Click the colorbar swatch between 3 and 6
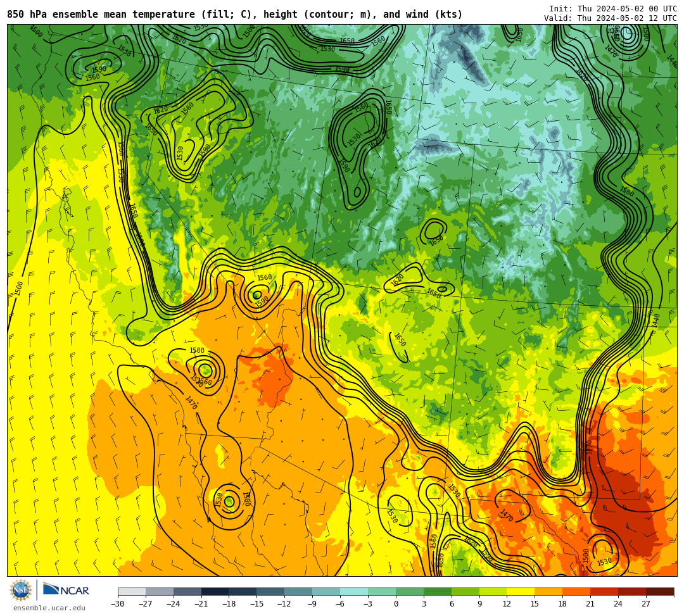684x616 pixels. pos(438,591)
